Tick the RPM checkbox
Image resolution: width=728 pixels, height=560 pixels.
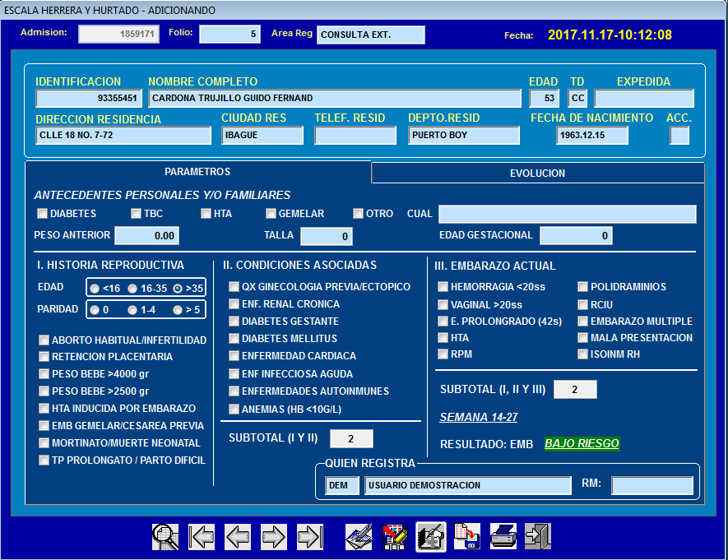pos(443,354)
